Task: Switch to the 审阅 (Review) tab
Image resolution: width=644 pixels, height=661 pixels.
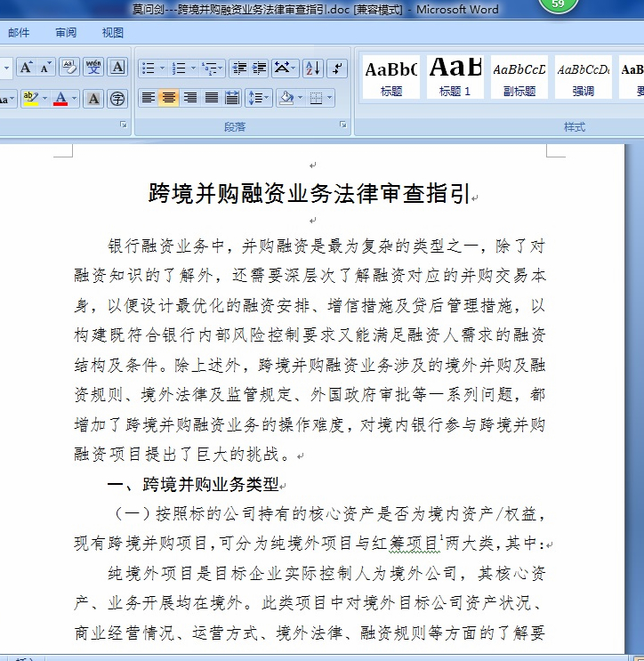Action: [x=66, y=33]
